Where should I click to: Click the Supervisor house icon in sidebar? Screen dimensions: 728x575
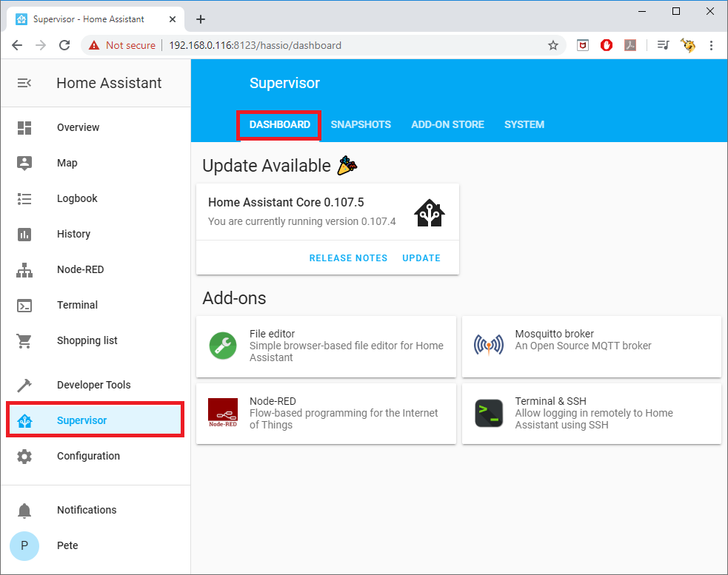[24, 421]
